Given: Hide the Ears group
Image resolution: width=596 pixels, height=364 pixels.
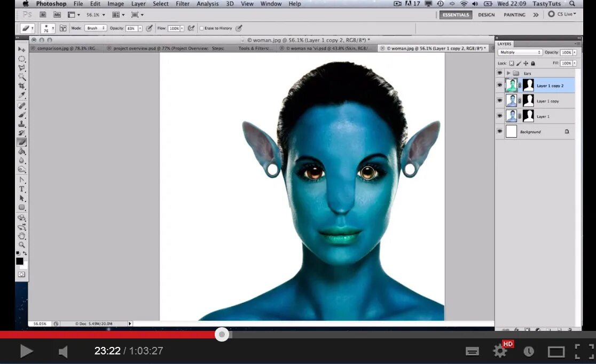Looking at the screenshot, I should click(500, 73).
